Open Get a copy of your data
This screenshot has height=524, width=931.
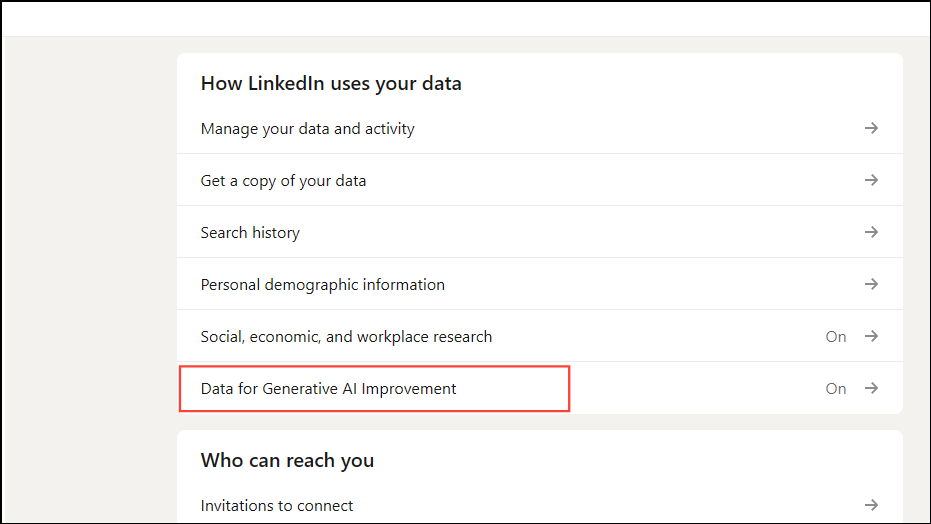coord(283,181)
